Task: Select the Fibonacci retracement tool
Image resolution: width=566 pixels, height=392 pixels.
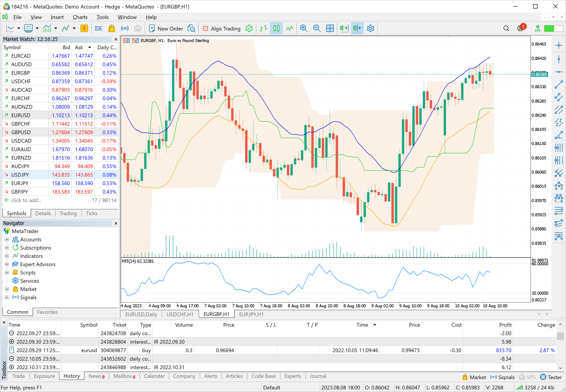Action: [x=559, y=211]
